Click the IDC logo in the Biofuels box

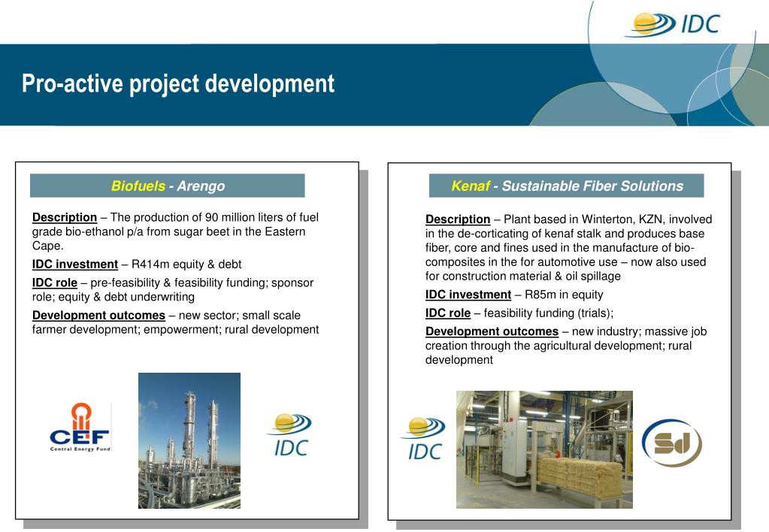[x=289, y=435]
